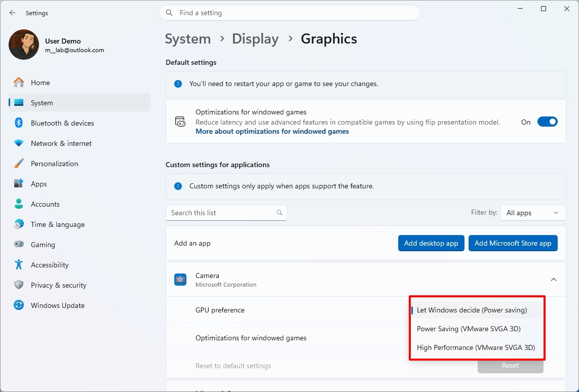The height and width of the screenshot is (392, 579).
Task: Click the Camera app icon
Action: (x=180, y=280)
